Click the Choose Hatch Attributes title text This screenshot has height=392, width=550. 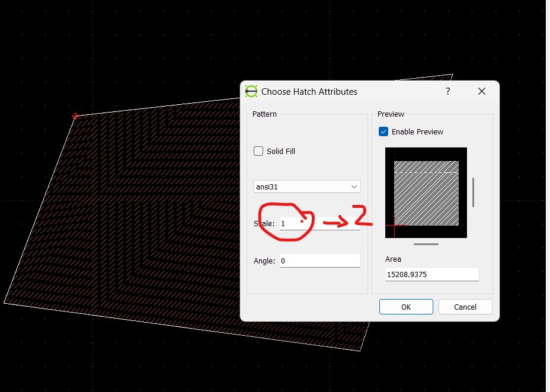pyautogui.click(x=309, y=92)
